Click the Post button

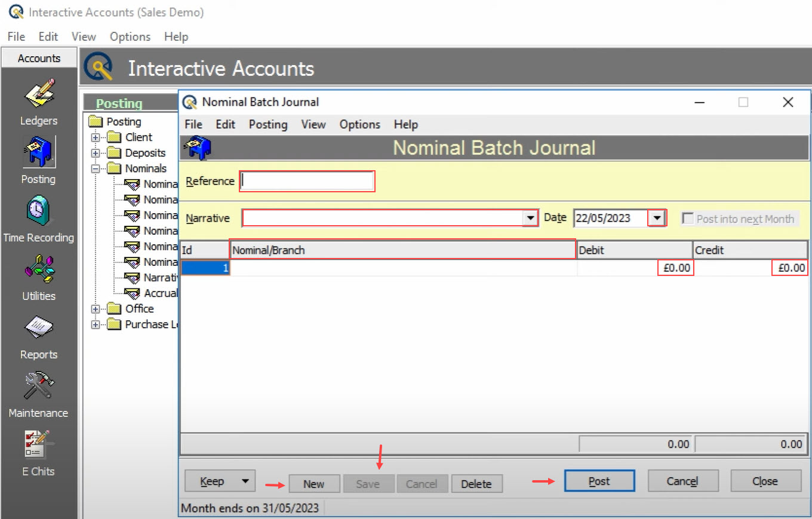599,481
